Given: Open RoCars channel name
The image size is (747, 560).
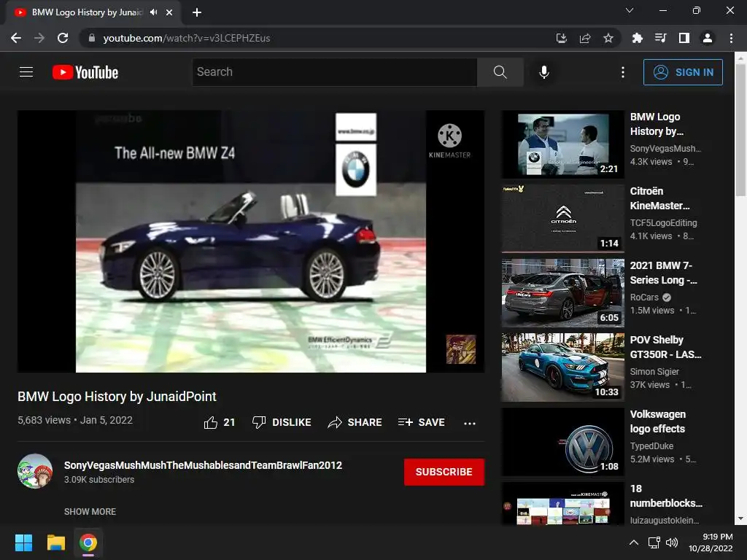Looking at the screenshot, I should [644, 297].
